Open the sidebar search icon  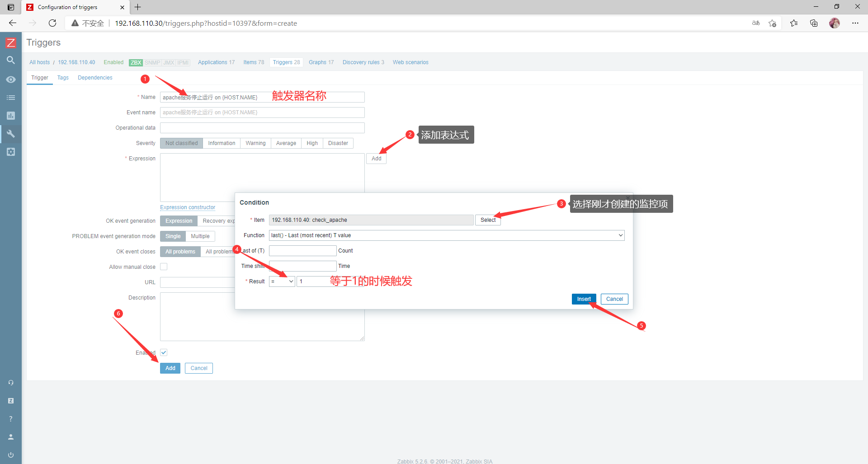tap(11, 60)
